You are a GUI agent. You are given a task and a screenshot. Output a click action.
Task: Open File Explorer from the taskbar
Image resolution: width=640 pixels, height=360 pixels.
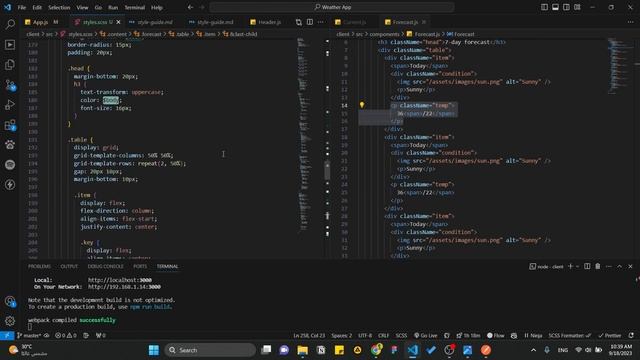coord(302,350)
